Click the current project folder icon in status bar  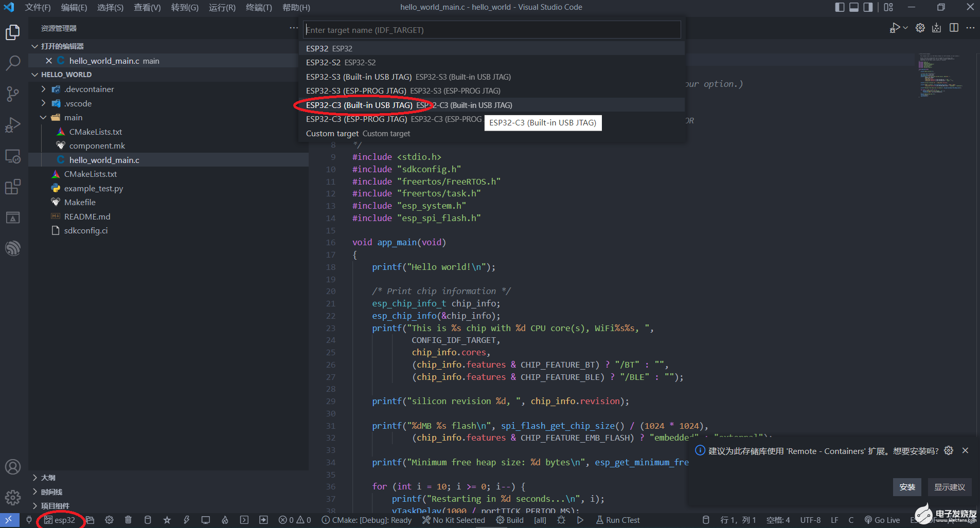[90, 520]
